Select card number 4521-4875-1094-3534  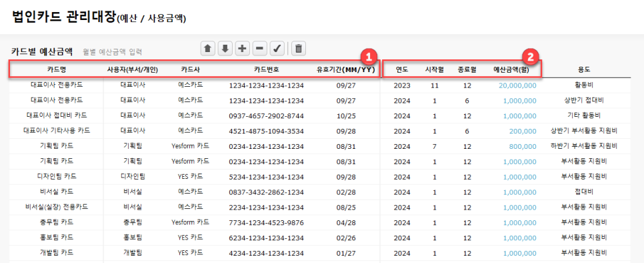[x=266, y=131]
